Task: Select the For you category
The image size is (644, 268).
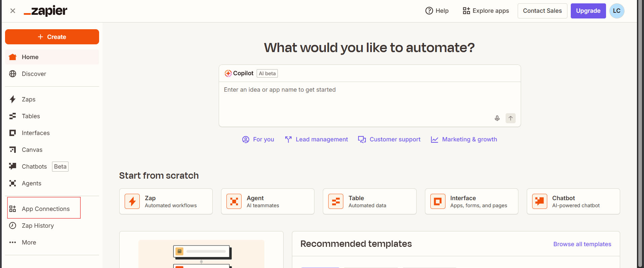Action: [258, 139]
